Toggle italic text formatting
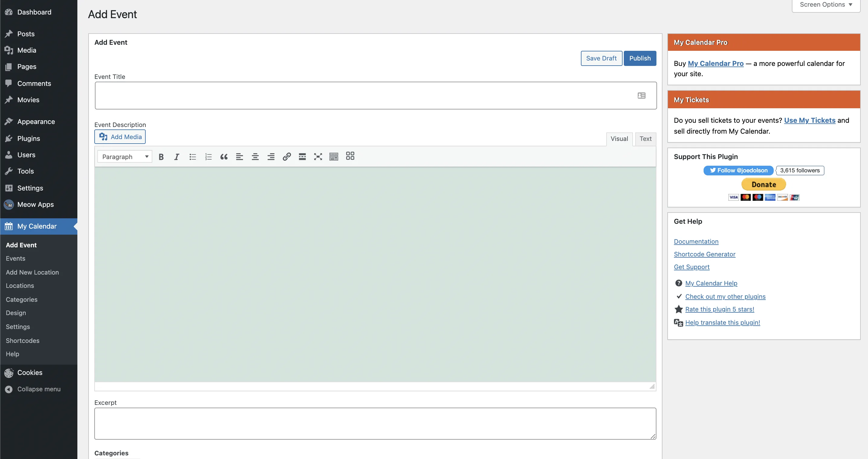The height and width of the screenshot is (459, 868). point(177,157)
